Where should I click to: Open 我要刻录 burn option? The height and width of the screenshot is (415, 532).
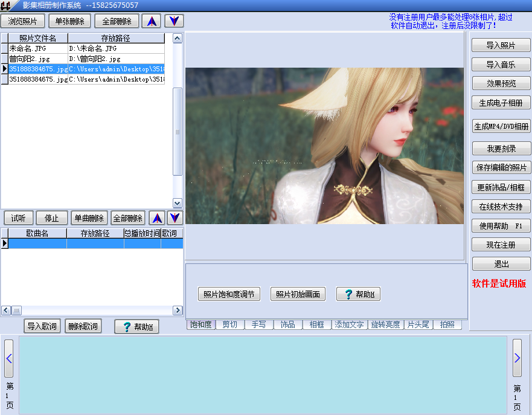click(501, 148)
